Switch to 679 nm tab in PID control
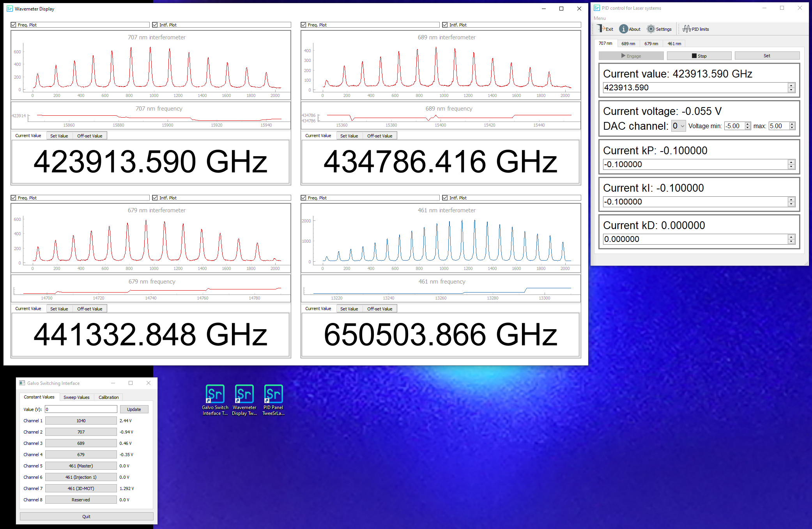The height and width of the screenshot is (529, 812). [x=651, y=44]
